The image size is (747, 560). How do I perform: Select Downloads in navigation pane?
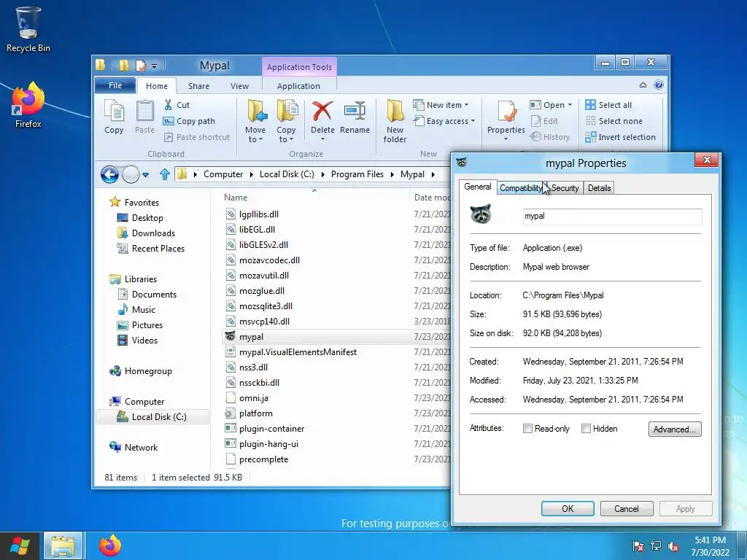point(153,233)
